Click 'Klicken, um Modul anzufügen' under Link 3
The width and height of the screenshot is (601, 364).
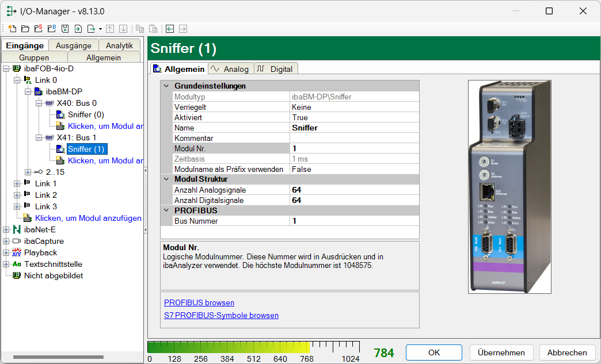click(88, 218)
